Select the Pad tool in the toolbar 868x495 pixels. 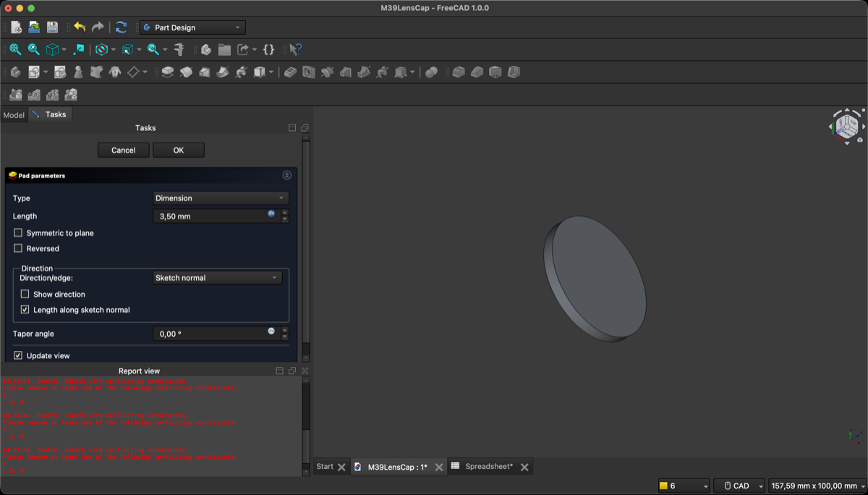click(166, 72)
